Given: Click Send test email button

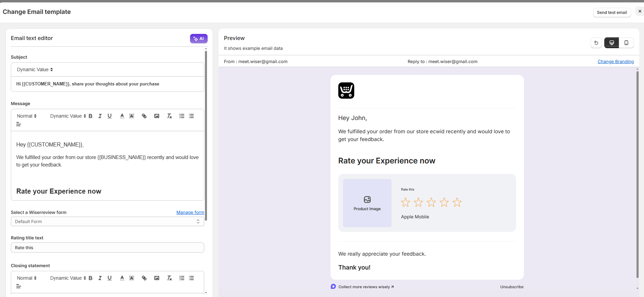Looking at the screenshot, I should coord(612,13).
